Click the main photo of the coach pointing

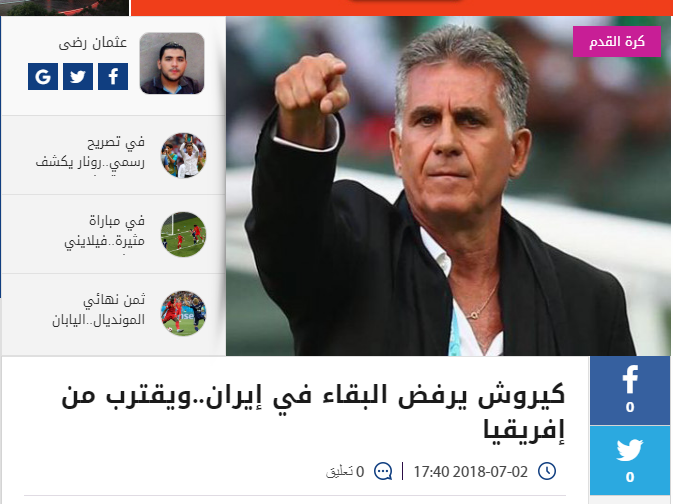448,186
